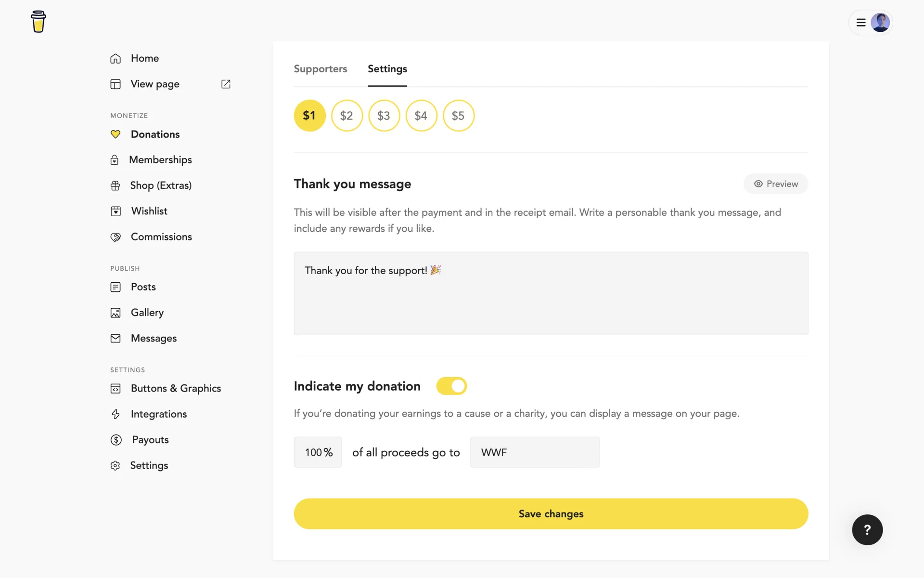Click the Shop (Extras) gift icon
The image size is (924, 578).
click(115, 185)
